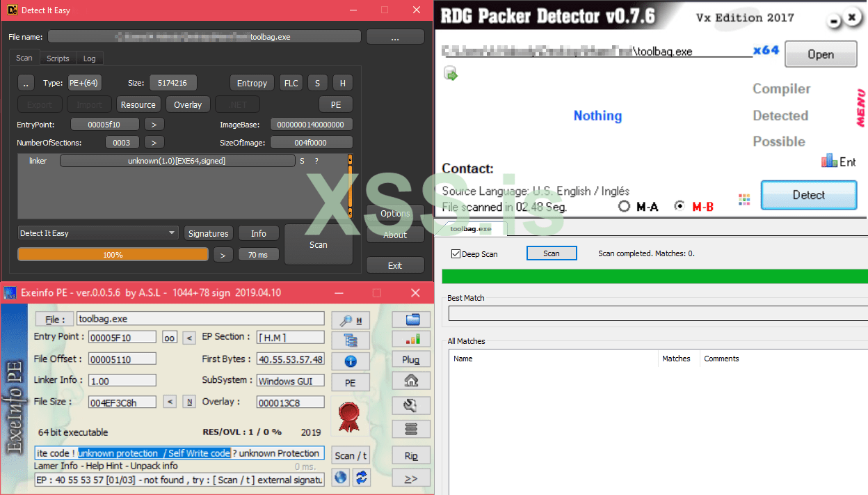The height and width of the screenshot is (495, 868).
Task: Click the Entropy button
Action: 252,84
